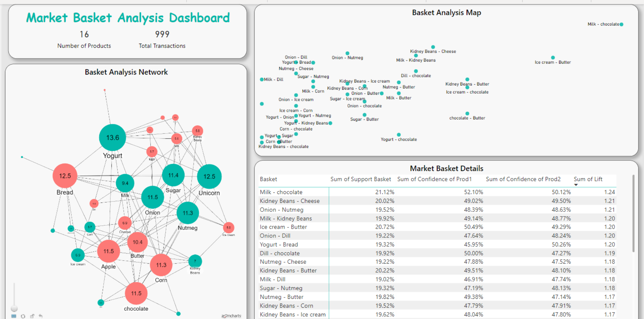Toggle the unlock padlock icon in network chart
This screenshot has height=319, width=644.
(32, 316)
